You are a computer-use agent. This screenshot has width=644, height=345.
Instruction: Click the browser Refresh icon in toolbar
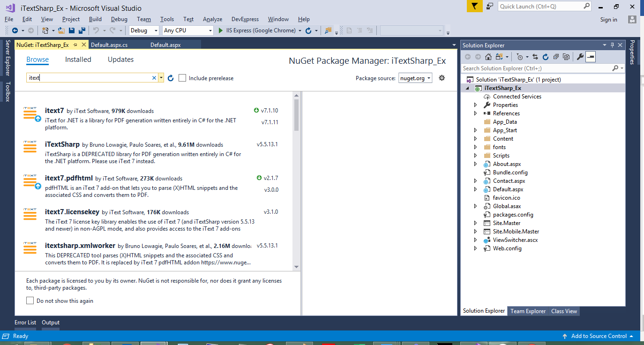pos(308,30)
